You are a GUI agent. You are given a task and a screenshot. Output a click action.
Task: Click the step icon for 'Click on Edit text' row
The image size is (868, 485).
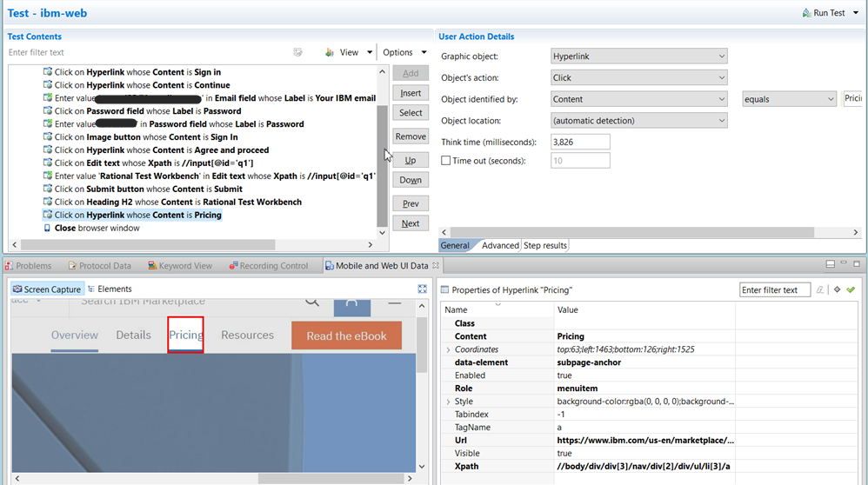(48, 163)
